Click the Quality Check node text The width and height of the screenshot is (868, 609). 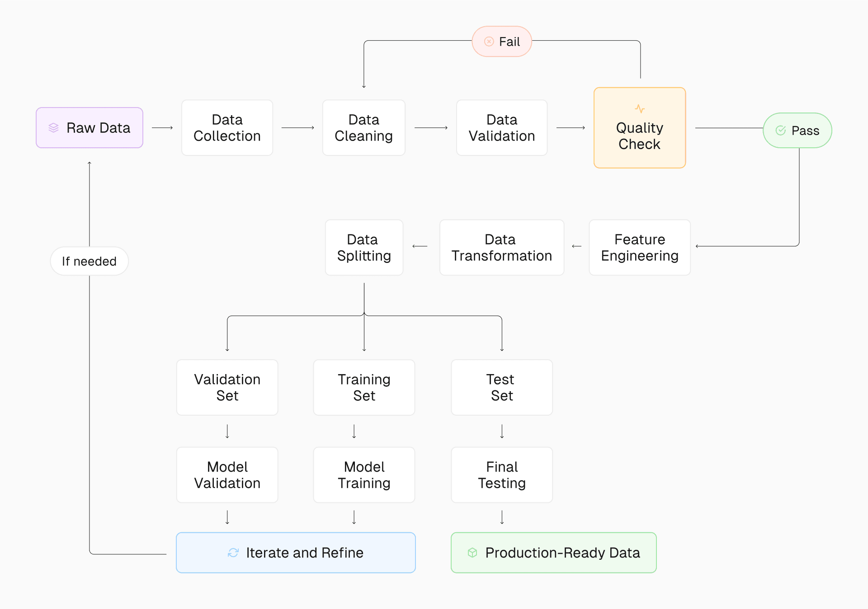coord(640,136)
